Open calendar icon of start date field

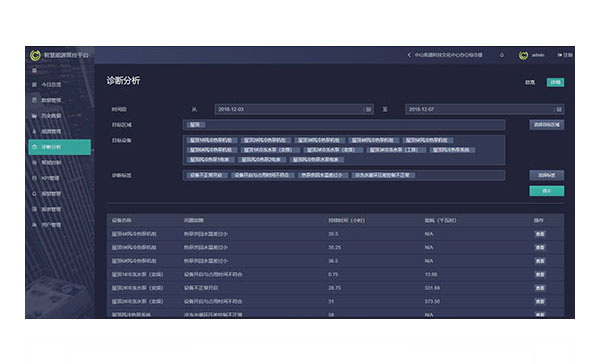click(368, 109)
